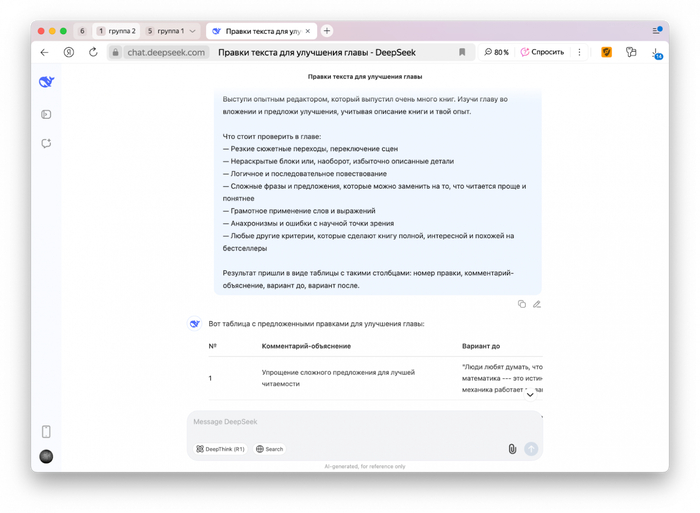Click the DeepSeek whale logo in sidebar
700x513 pixels.
coord(46,82)
